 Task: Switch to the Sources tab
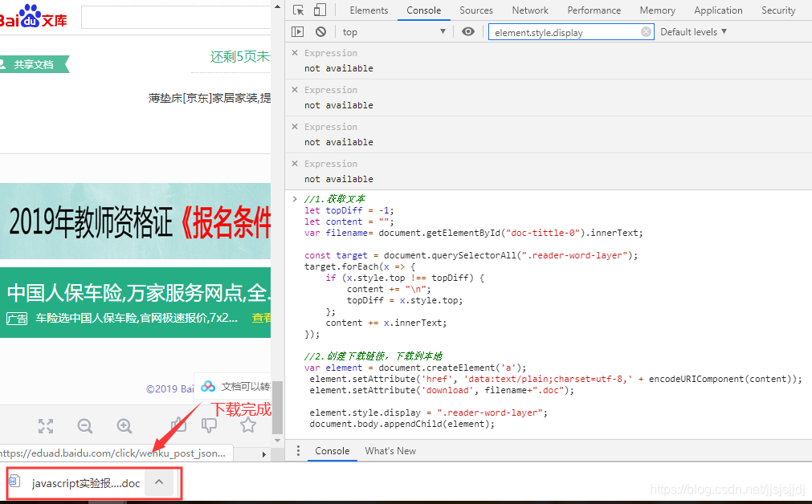click(476, 10)
